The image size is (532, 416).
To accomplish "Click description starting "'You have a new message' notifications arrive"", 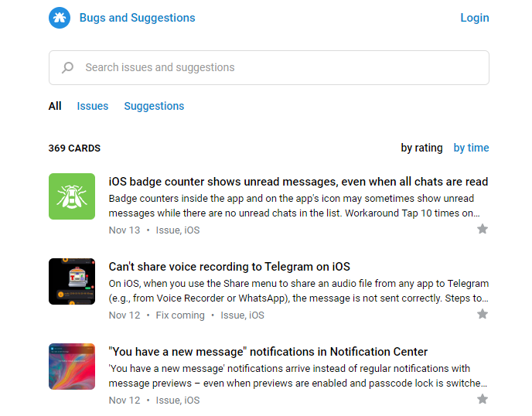I will point(298,376).
